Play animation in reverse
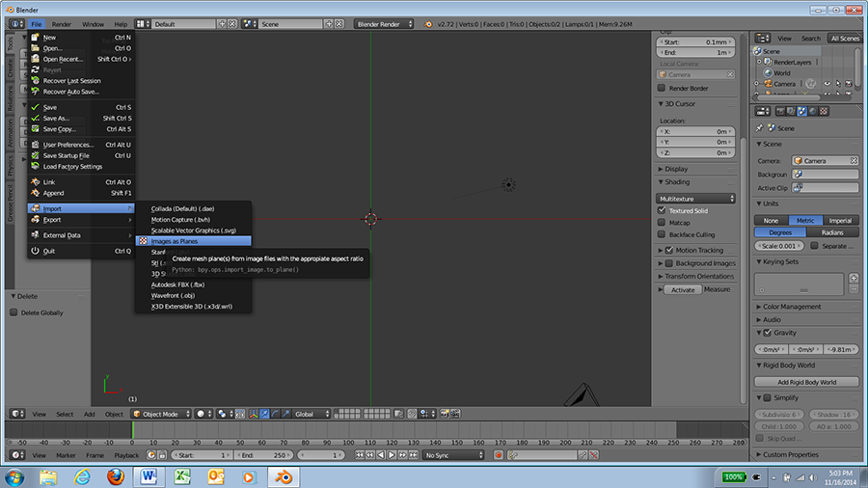This screenshot has width=868, height=488. [381, 455]
